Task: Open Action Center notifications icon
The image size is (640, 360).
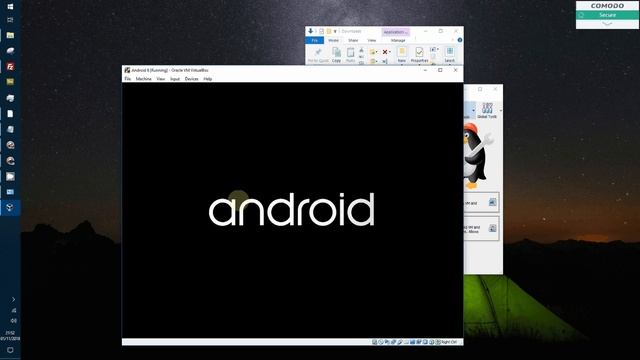Action: pos(10,350)
